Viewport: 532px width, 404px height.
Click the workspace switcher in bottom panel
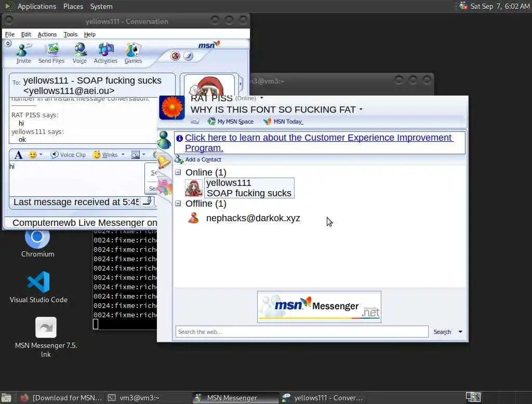[473, 397]
